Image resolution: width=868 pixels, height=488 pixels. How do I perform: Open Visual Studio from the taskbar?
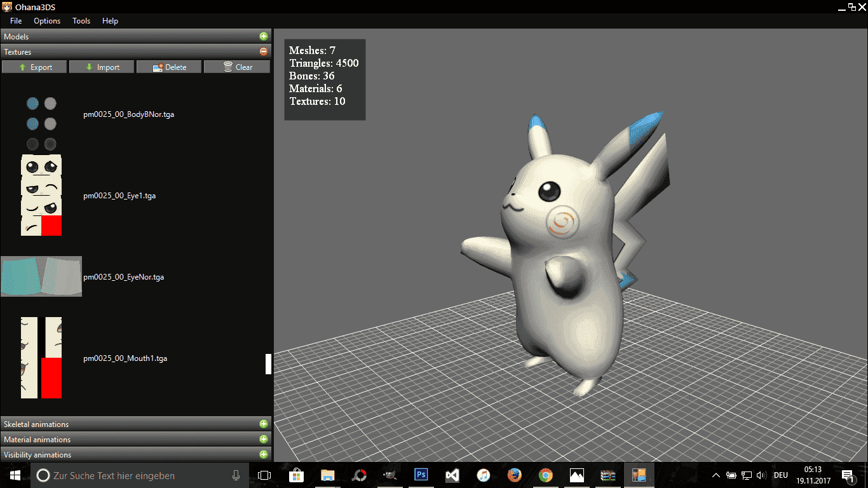click(x=452, y=475)
